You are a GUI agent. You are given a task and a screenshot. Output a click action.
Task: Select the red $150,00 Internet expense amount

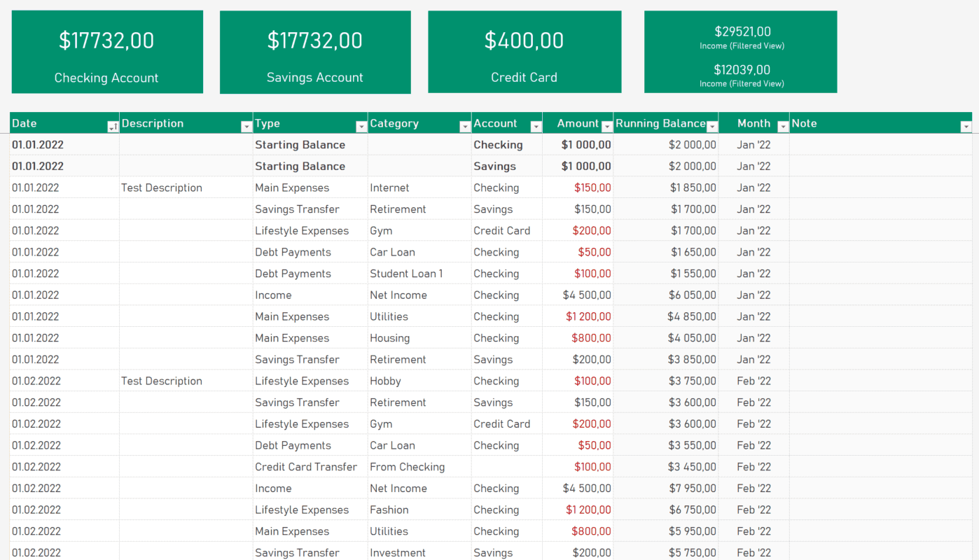(591, 187)
